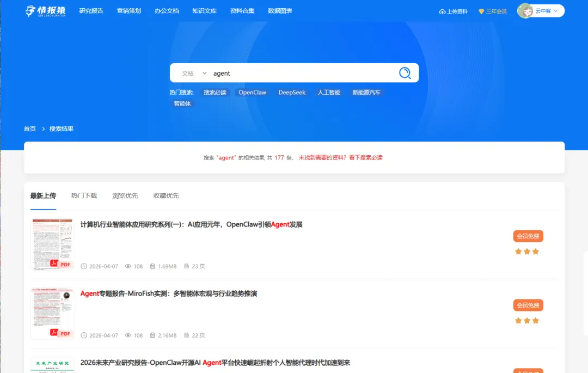Viewport: 588px width, 373px height.
Task: Click hot search tag OpenClaw
Action: [x=253, y=92]
